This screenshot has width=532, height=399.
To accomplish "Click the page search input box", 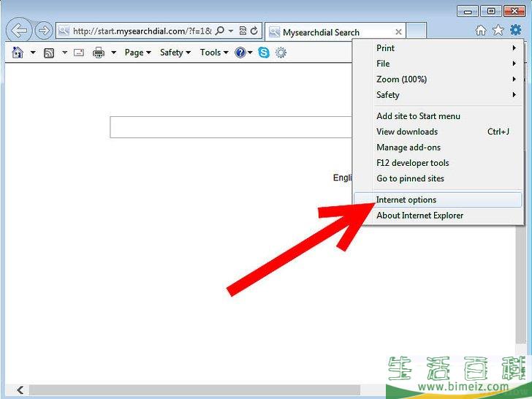I will pyautogui.click(x=231, y=127).
